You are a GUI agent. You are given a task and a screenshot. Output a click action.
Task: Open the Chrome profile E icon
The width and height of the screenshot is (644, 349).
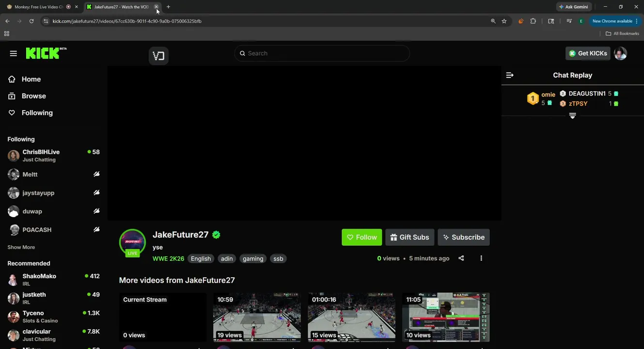581,21
